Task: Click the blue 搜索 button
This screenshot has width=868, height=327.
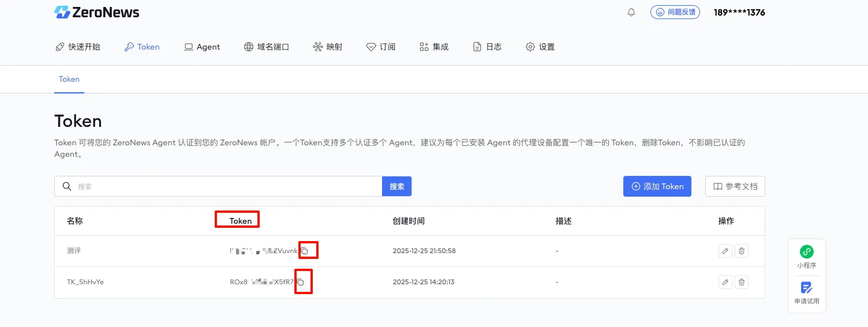Action: pyautogui.click(x=396, y=186)
